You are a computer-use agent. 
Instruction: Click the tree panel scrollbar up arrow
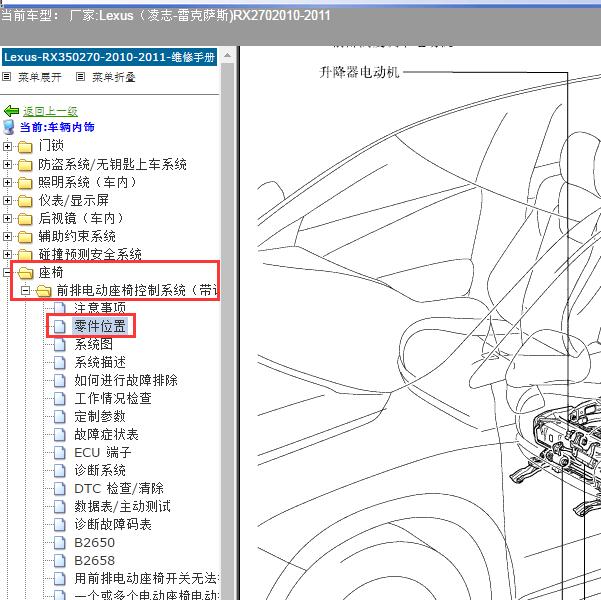[227, 56]
